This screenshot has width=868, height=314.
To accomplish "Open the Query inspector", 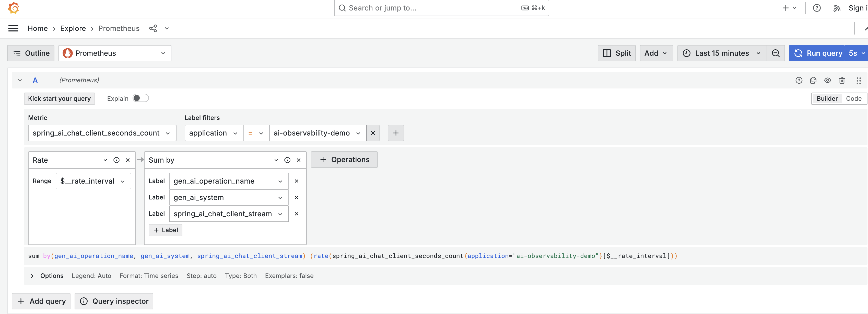I will (114, 301).
